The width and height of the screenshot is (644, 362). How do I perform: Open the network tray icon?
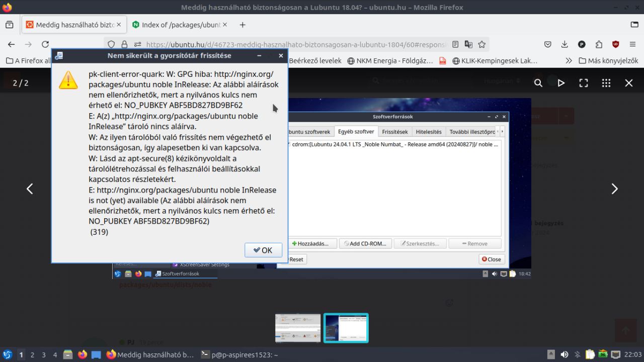[615, 354]
